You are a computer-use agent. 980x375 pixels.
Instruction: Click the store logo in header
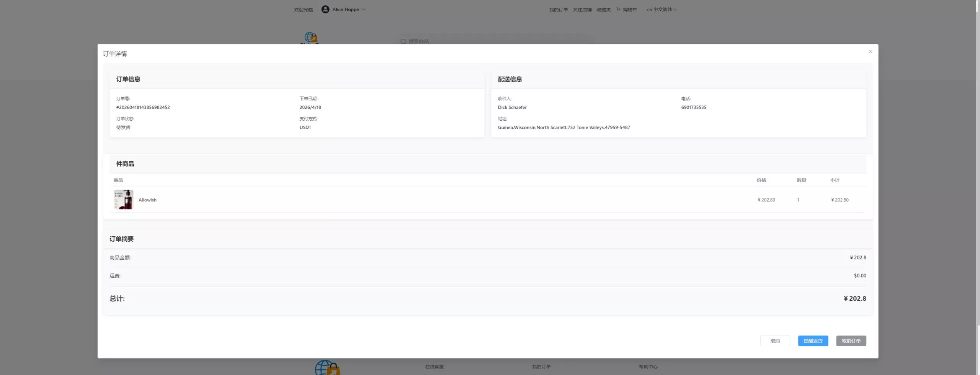[x=310, y=38]
